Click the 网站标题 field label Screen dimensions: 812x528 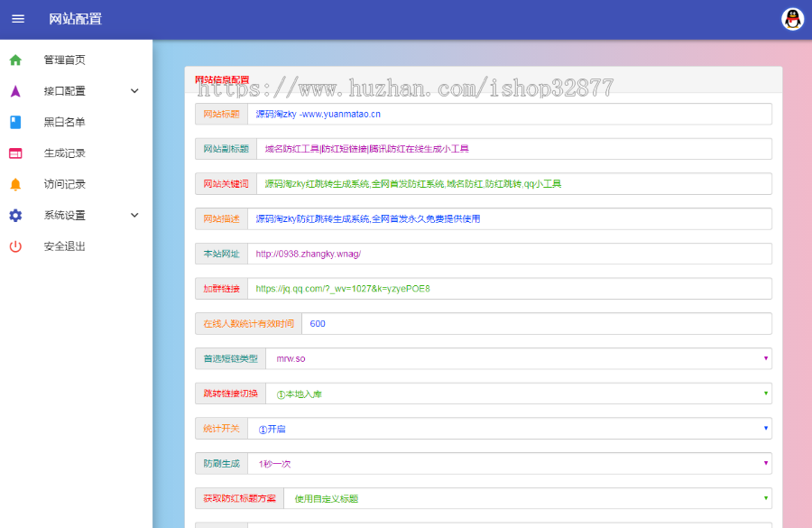pyautogui.click(x=222, y=114)
